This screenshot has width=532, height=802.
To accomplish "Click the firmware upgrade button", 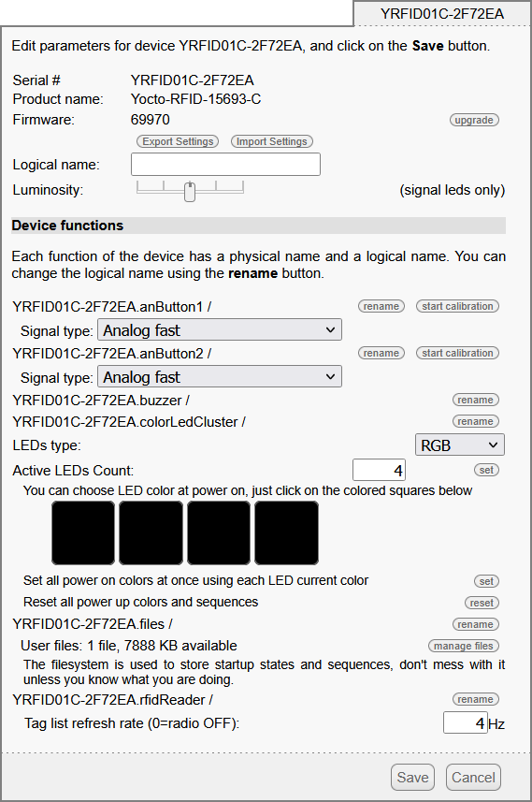I will coord(474,120).
